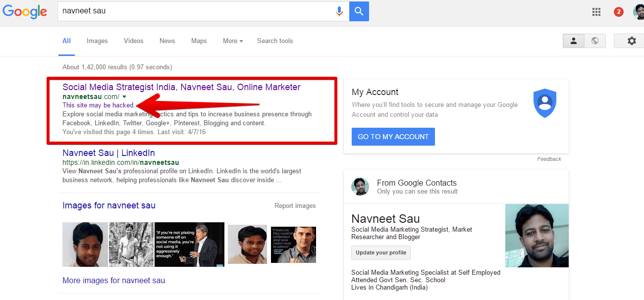Open fourth face image thumbnail
This screenshot has width=644, height=300.
click(x=247, y=245)
